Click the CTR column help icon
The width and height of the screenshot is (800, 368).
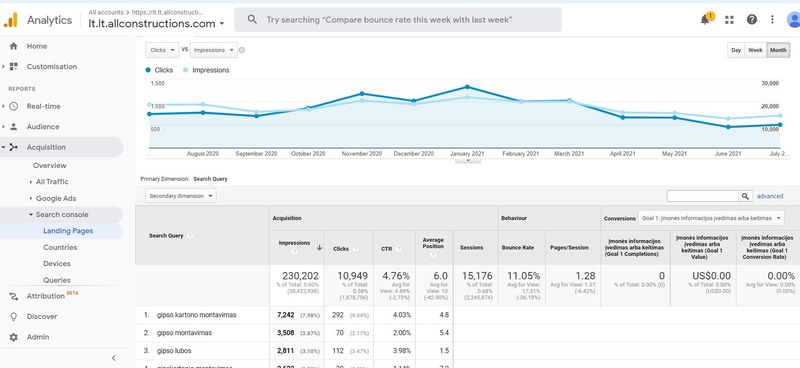tap(398, 249)
